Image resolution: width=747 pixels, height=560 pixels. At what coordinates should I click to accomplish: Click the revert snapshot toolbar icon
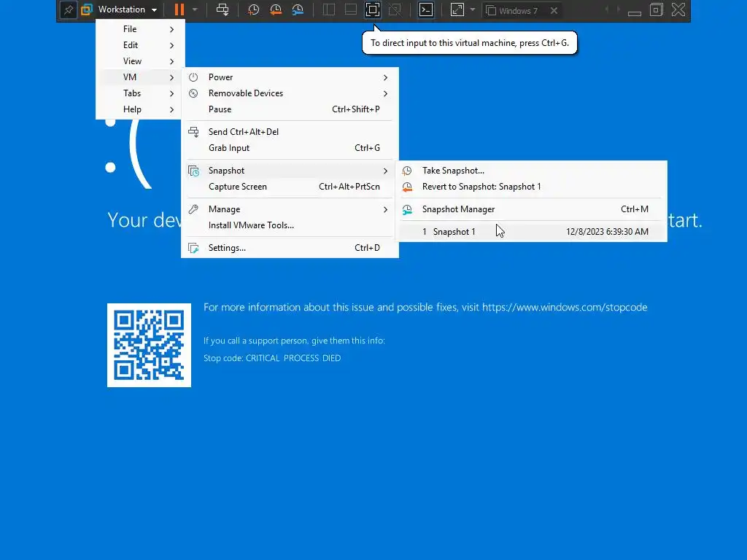pyautogui.click(x=275, y=9)
